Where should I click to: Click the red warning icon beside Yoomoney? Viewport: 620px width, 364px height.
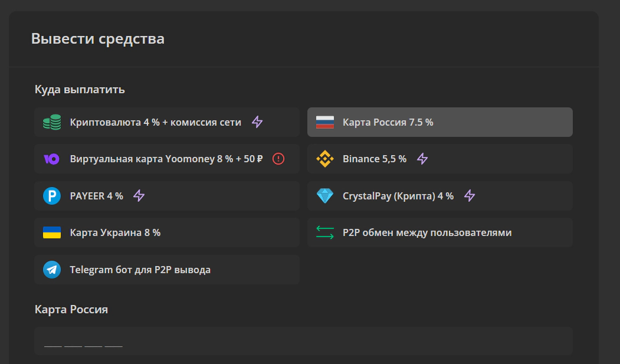[278, 159]
